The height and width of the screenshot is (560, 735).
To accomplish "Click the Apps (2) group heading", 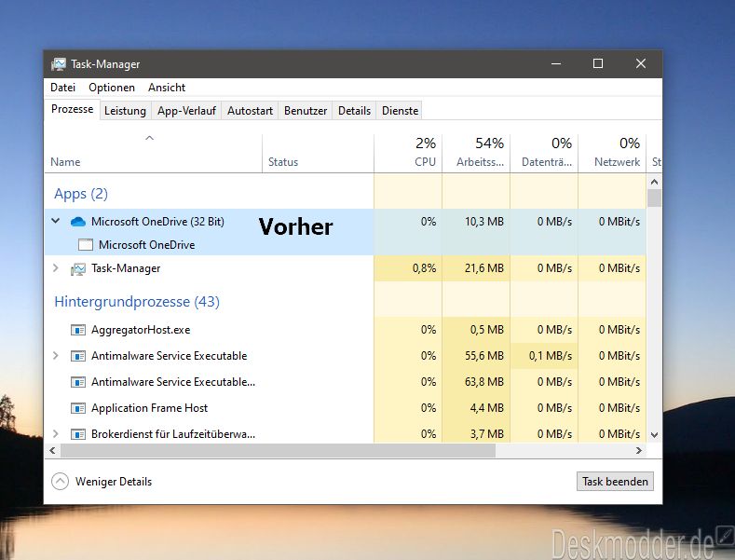I will click(81, 194).
